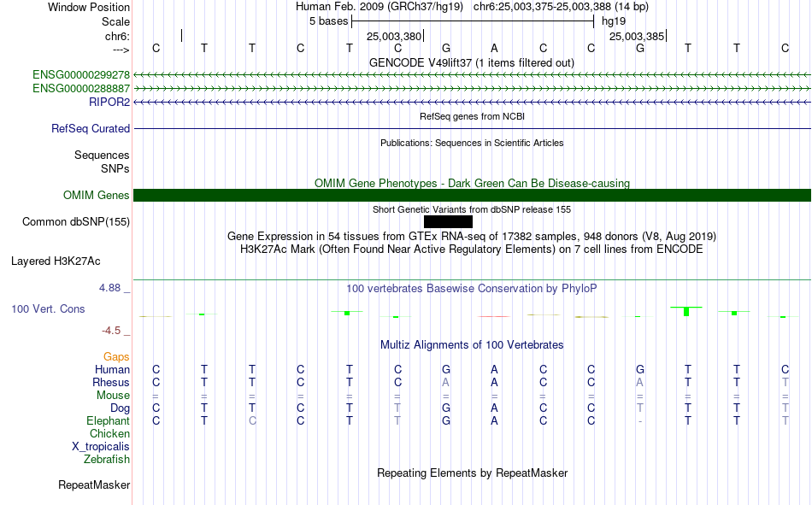
Task: Open the ENSG00000299278 gene label
Action: [81, 74]
